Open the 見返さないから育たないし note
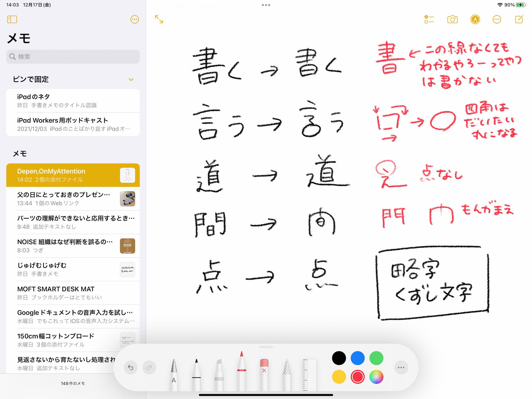 pos(66,363)
